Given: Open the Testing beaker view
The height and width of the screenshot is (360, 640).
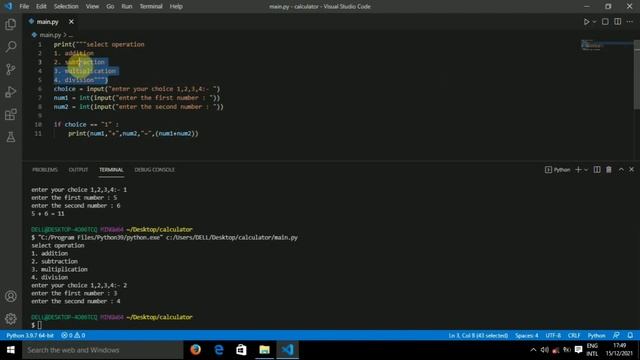Looking at the screenshot, I should (11, 137).
